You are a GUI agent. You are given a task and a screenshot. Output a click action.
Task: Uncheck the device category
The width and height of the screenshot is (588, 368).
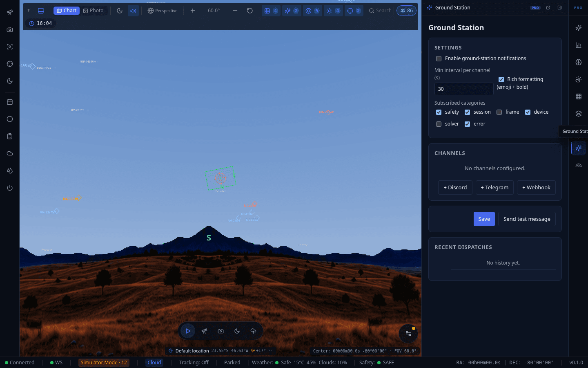point(528,112)
